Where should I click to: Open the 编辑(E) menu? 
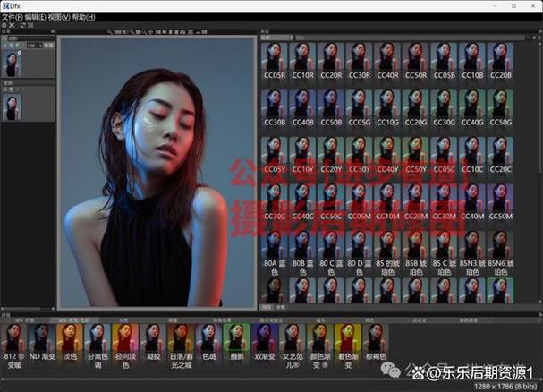click(35, 17)
